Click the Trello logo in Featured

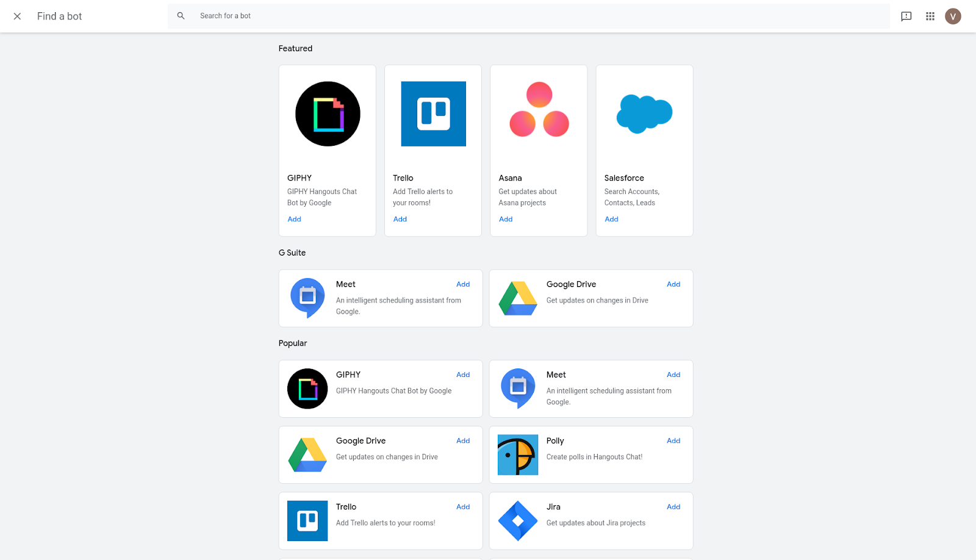(433, 114)
